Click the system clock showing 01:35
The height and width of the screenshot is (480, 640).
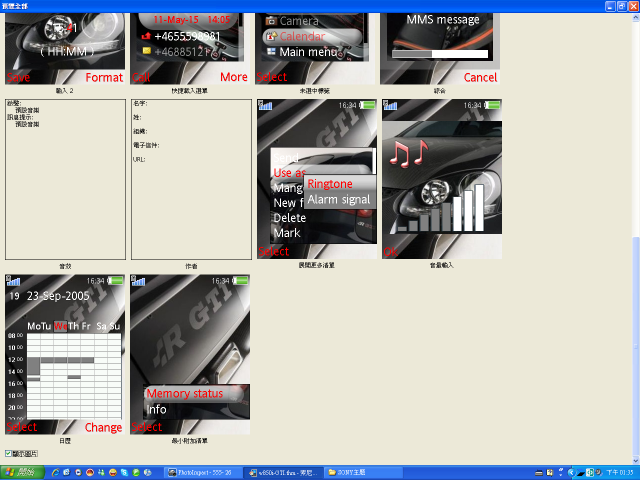(620, 473)
